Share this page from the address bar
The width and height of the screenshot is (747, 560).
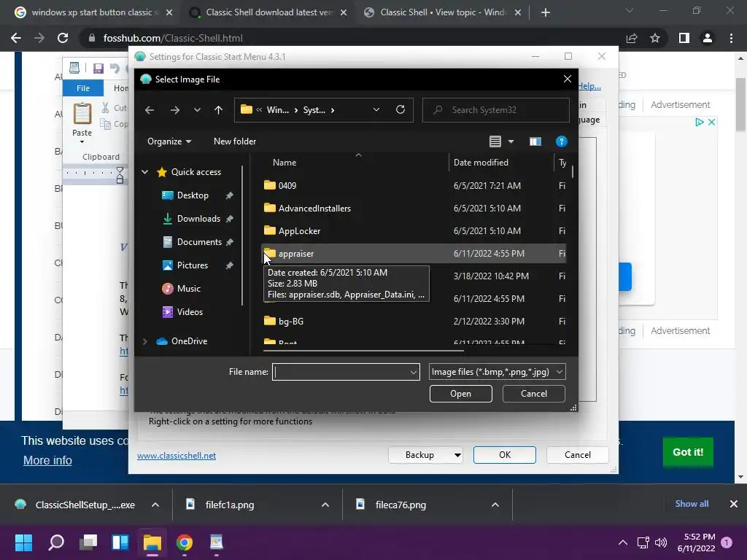(x=632, y=38)
